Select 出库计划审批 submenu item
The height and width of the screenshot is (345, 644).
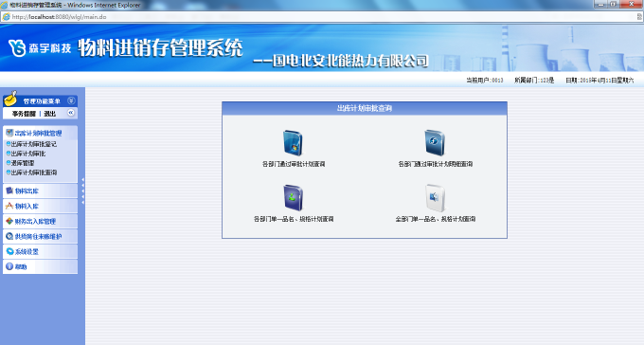click(x=27, y=154)
